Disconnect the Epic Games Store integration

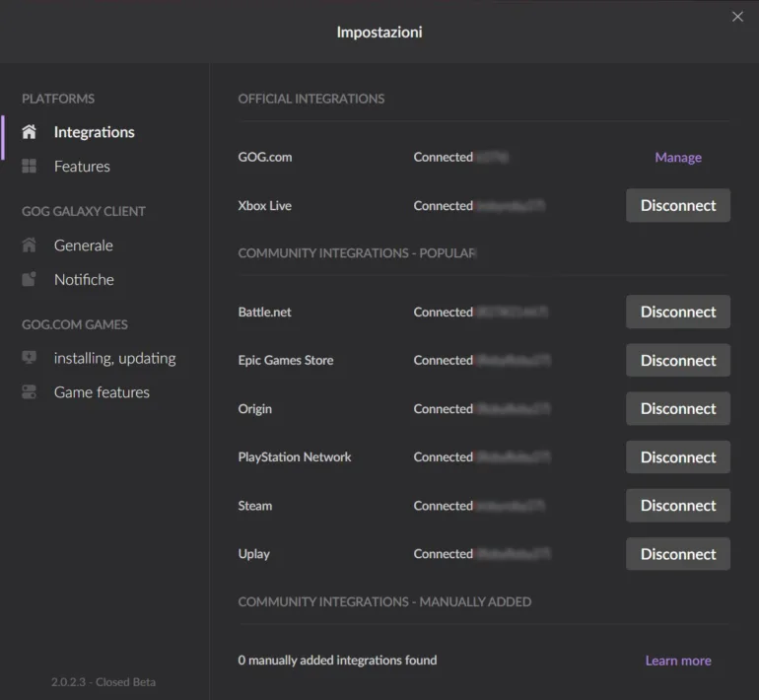tap(678, 360)
